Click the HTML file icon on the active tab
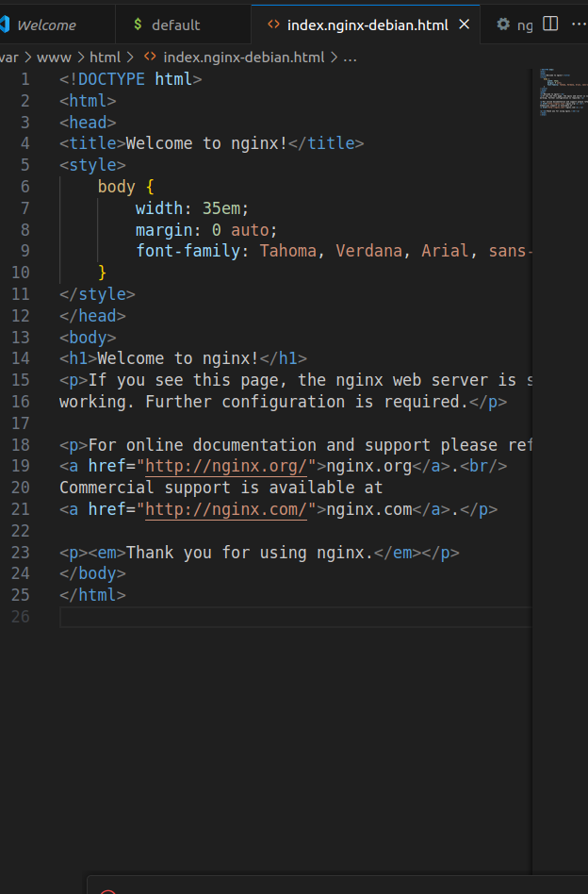 [x=273, y=25]
